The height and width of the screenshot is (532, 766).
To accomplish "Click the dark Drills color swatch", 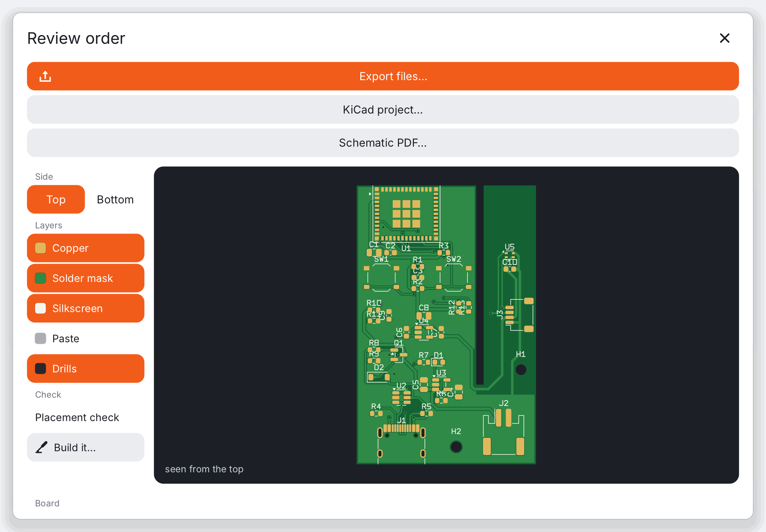I will click(41, 369).
